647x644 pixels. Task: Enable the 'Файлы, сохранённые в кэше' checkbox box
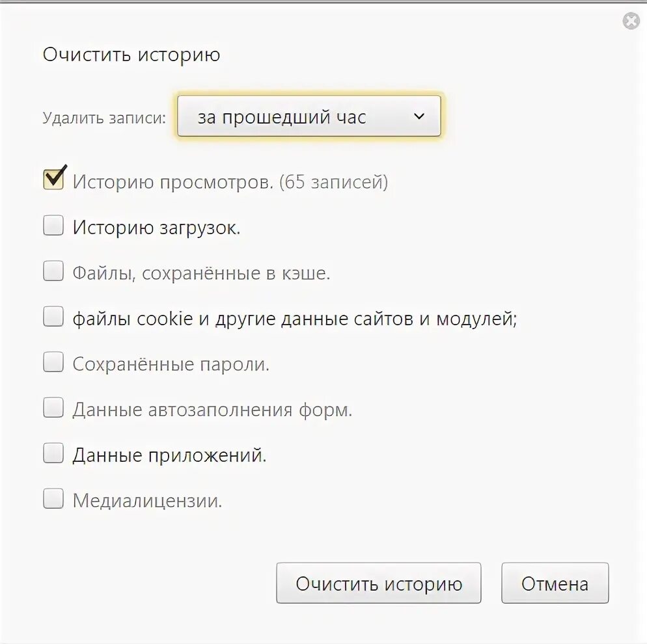click(53, 271)
